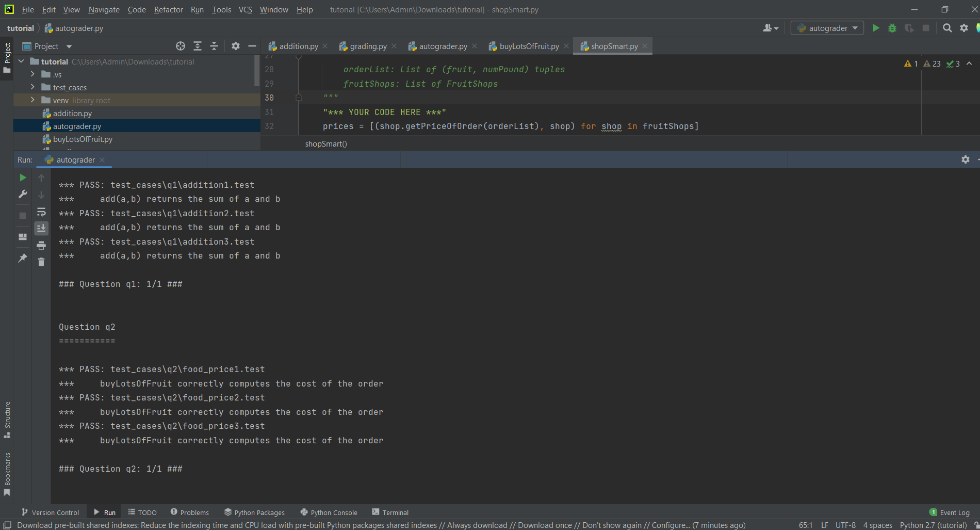Expand the test_cases folder

(32, 87)
